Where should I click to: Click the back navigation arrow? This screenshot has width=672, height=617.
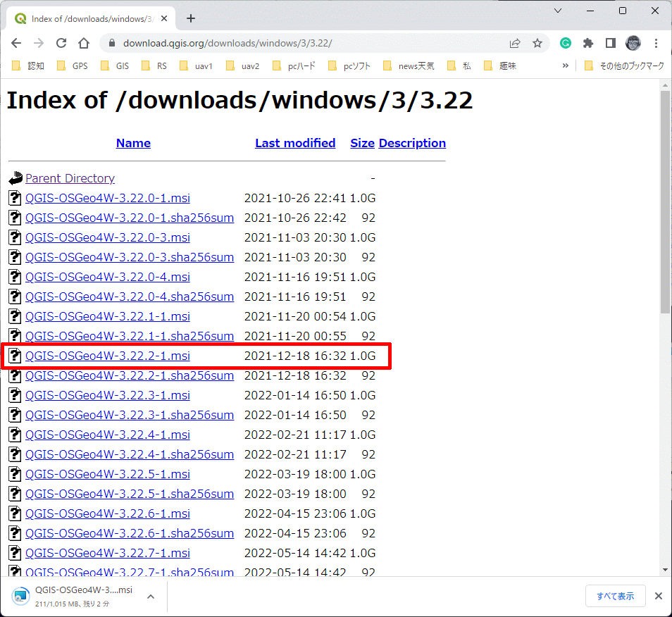pos(16,43)
